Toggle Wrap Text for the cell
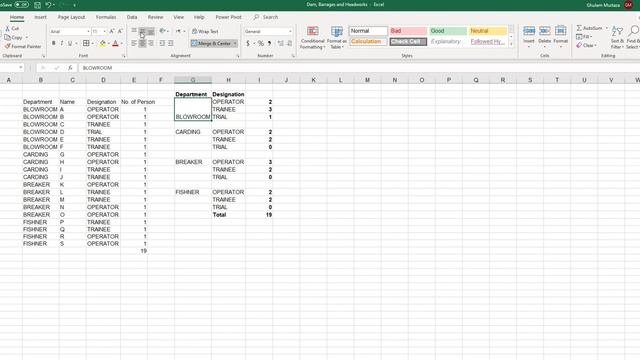This screenshot has height=360, width=640. point(205,31)
